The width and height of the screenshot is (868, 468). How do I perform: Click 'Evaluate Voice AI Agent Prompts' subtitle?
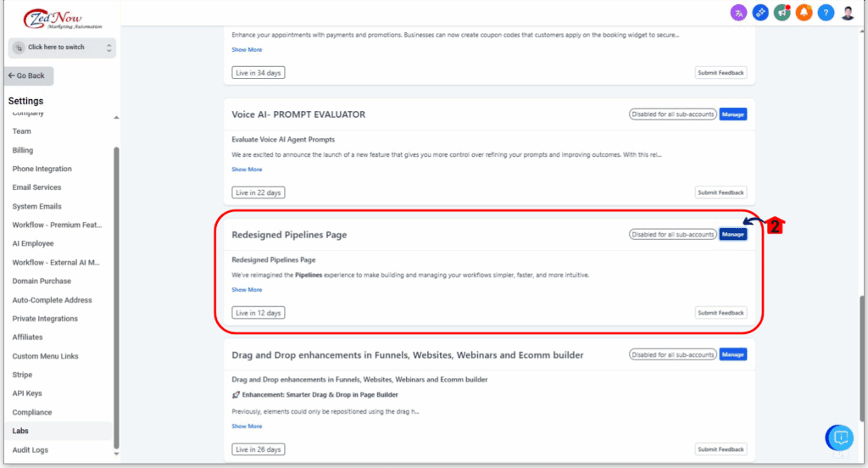[x=283, y=140]
